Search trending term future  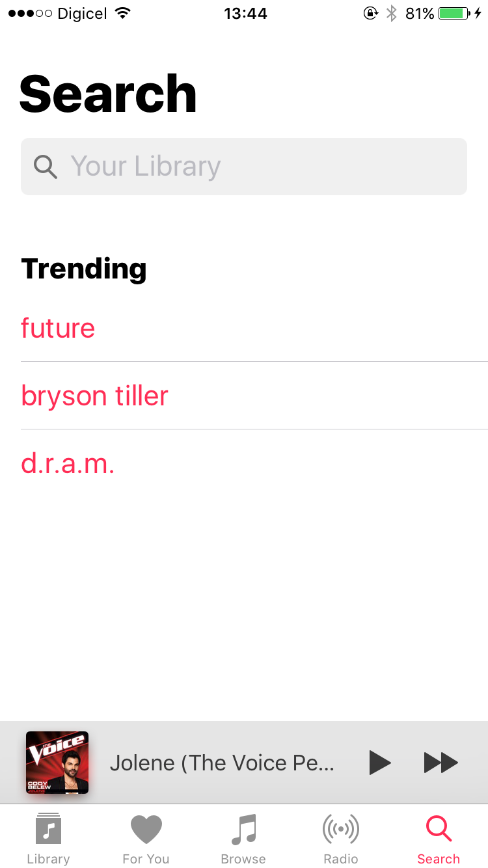click(x=58, y=328)
